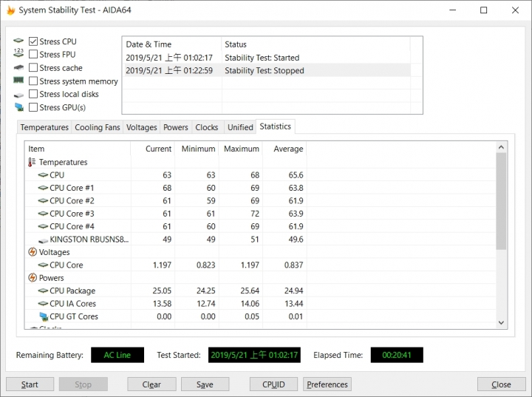Click the statistics scrollbar up arrow
This screenshot has height=397, width=532.
(x=501, y=147)
